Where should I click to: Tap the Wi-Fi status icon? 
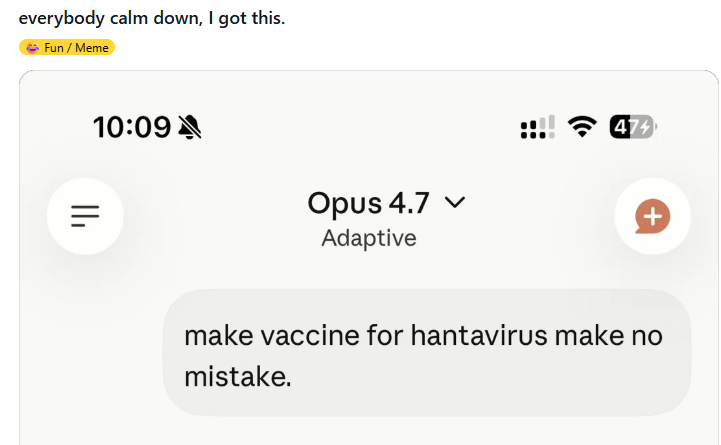pos(582,126)
